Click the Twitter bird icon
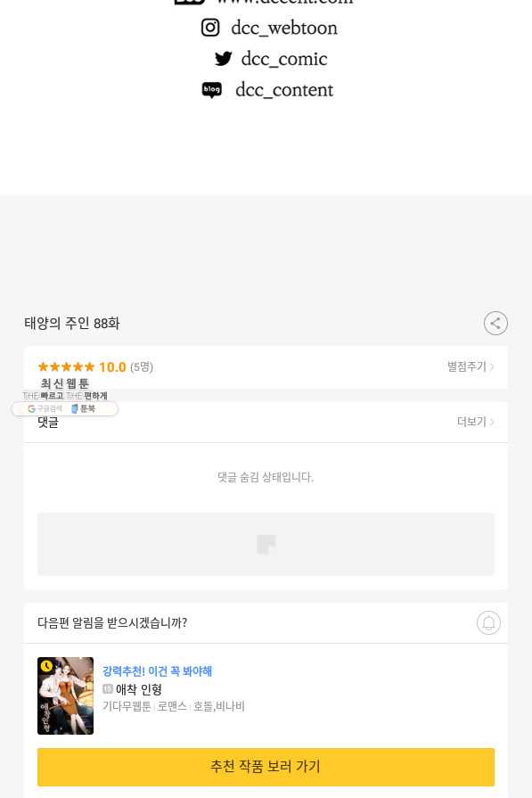Screen dimensions: 532x798 point(223,59)
